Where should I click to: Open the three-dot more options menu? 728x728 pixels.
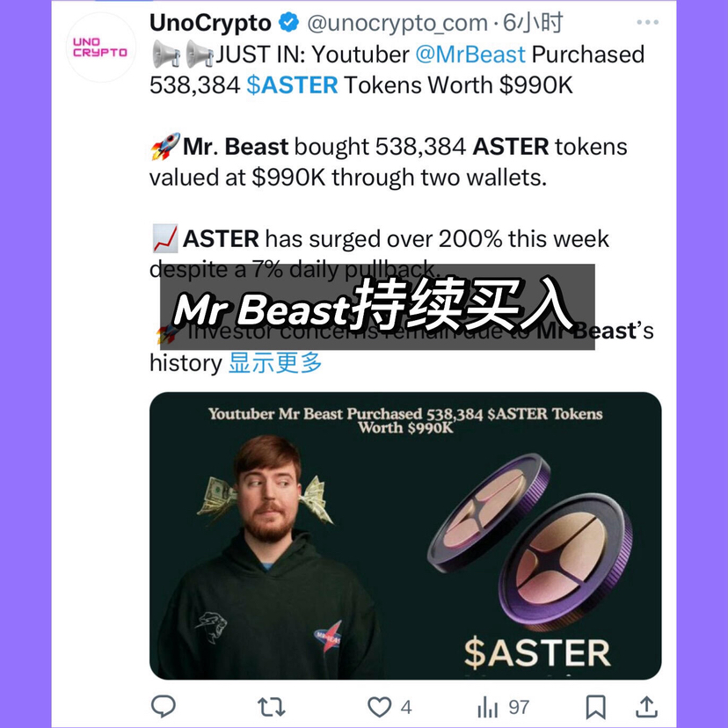click(x=648, y=22)
